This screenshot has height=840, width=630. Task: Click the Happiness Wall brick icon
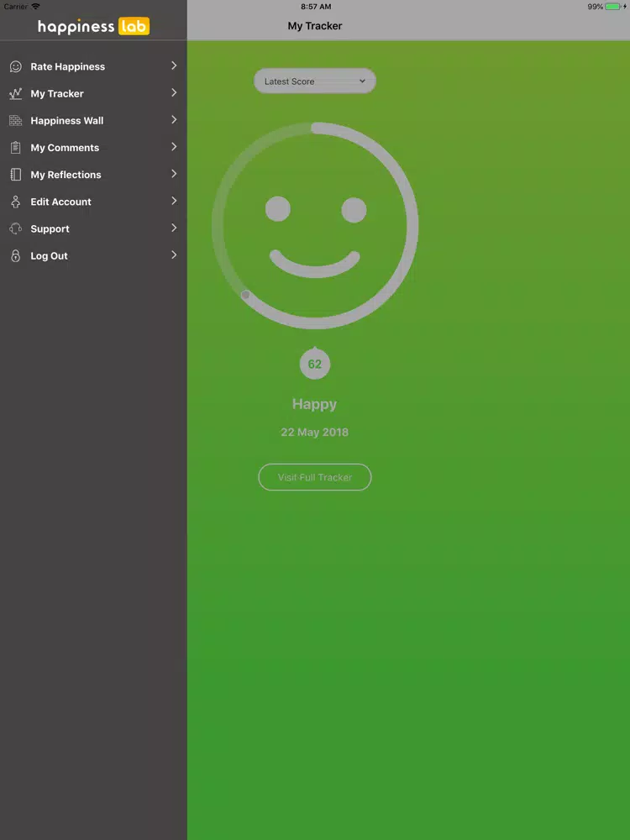pyautogui.click(x=15, y=120)
